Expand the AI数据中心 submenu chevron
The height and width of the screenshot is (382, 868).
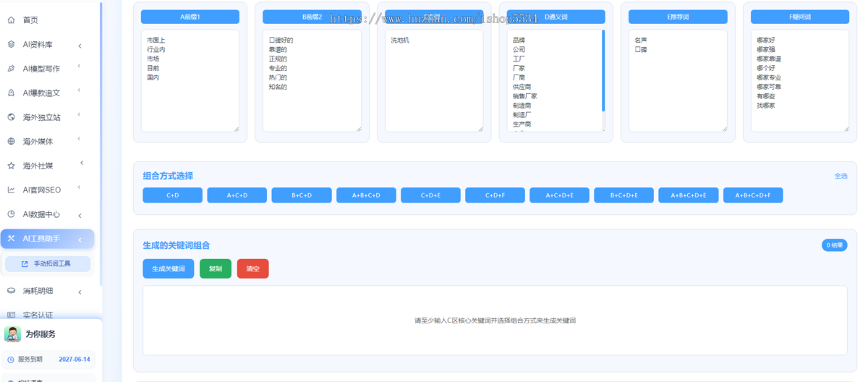pos(80,216)
